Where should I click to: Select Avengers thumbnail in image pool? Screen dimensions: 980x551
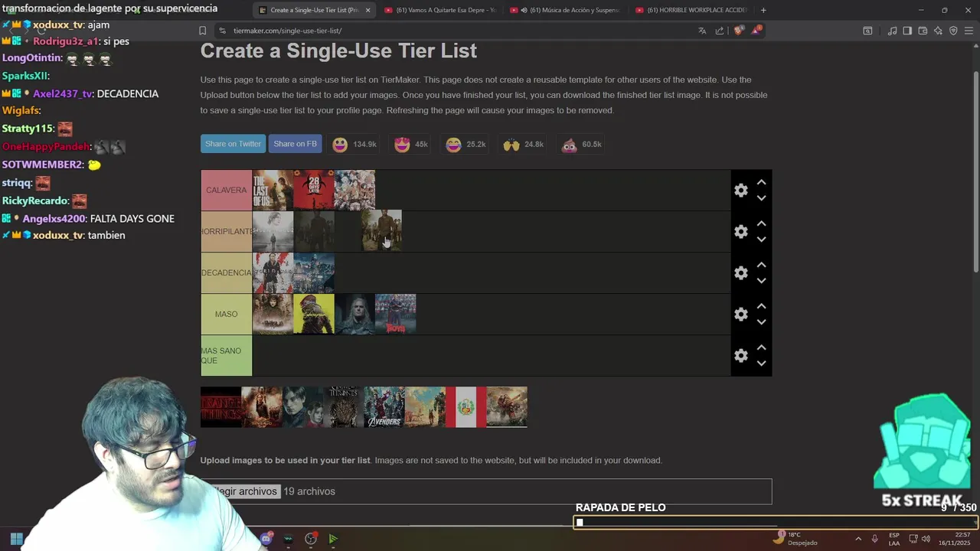[x=384, y=407]
